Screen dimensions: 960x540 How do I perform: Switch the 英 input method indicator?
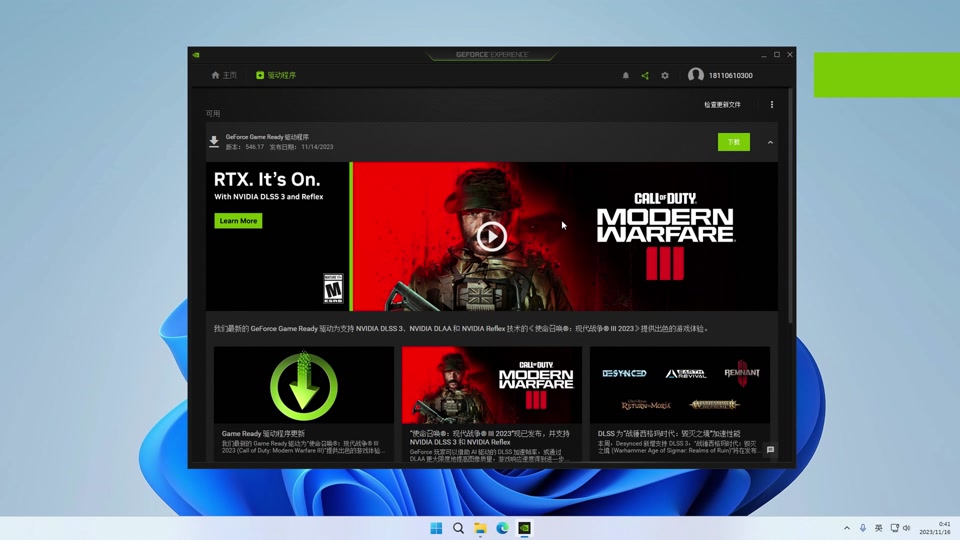[x=879, y=528]
